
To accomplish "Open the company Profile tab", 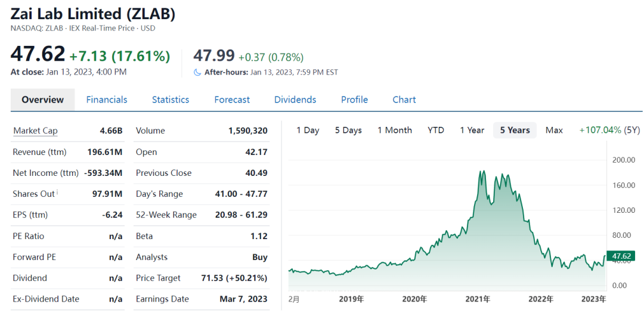I will tap(354, 100).
